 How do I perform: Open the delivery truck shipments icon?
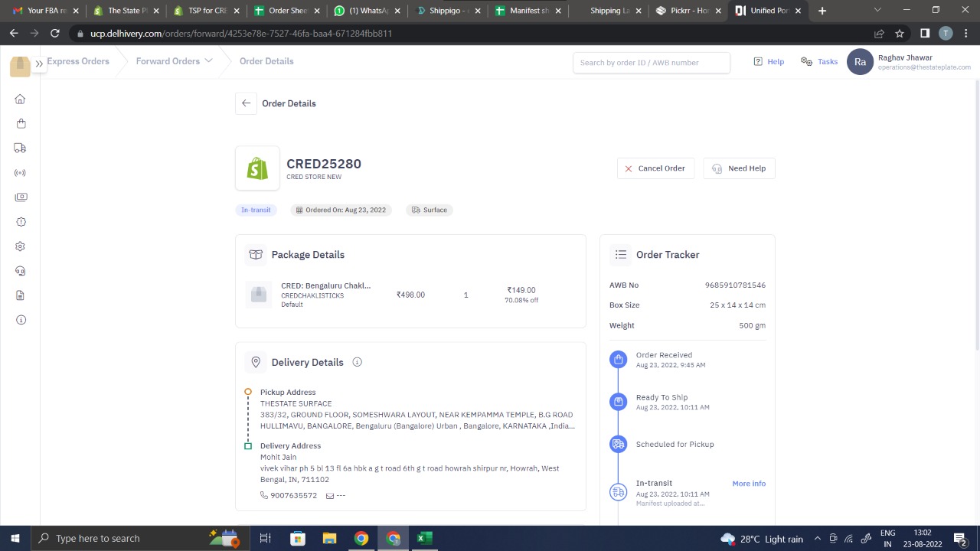pyautogui.click(x=21, y=148)
